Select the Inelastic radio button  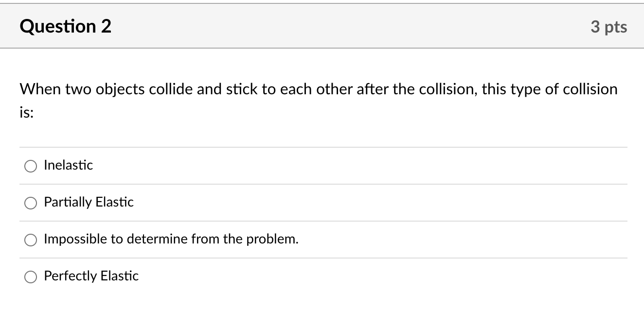tap(31, 166)
